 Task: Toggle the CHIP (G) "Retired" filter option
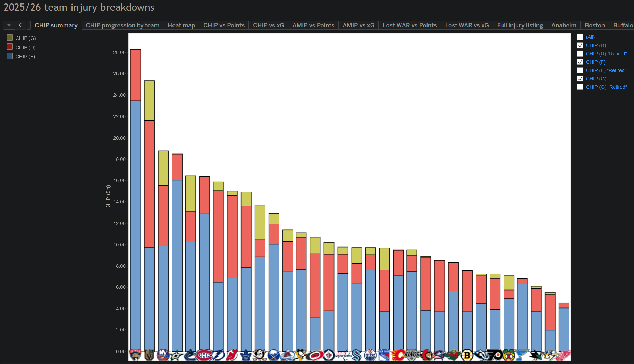[x=580, y=87]
